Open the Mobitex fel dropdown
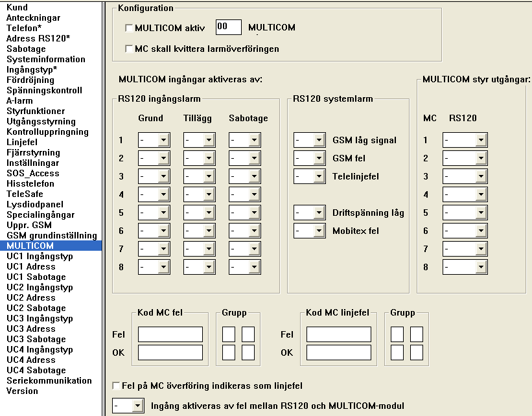This screenshot has height=416, width=532. point(310,231)
